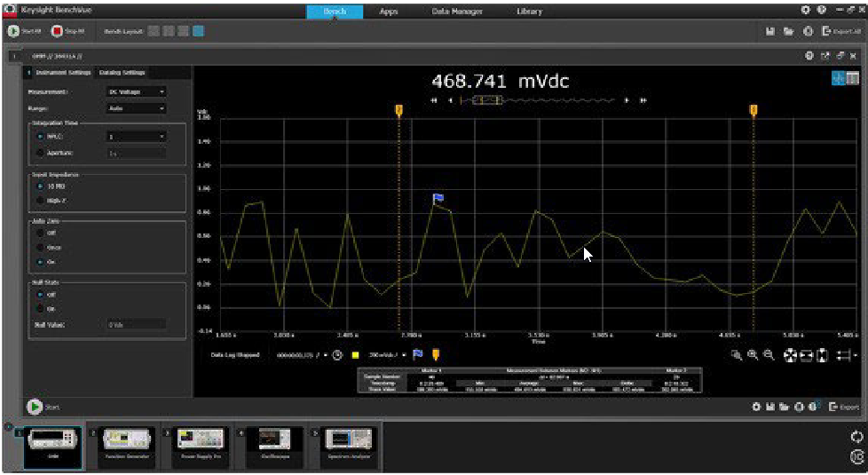
Task: Open the Measurement dropdown showing DC Voltage
Action: [x=136, y=91]
